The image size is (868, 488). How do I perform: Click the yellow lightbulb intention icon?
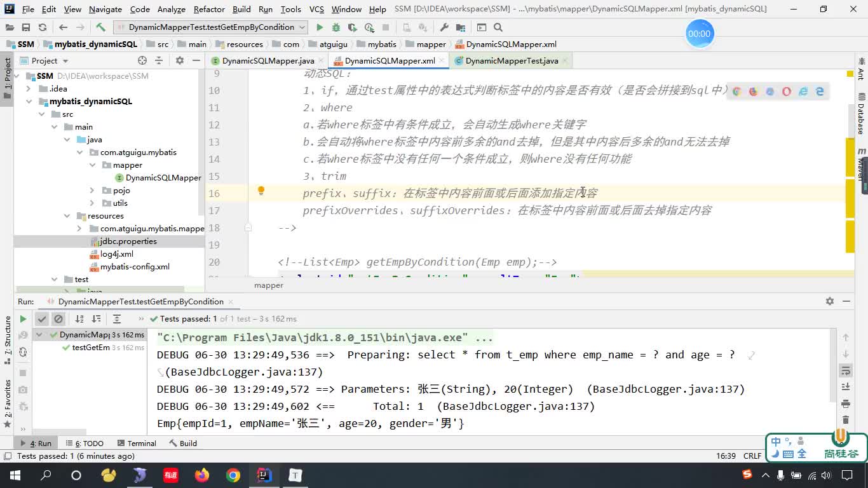pos(261,191)
